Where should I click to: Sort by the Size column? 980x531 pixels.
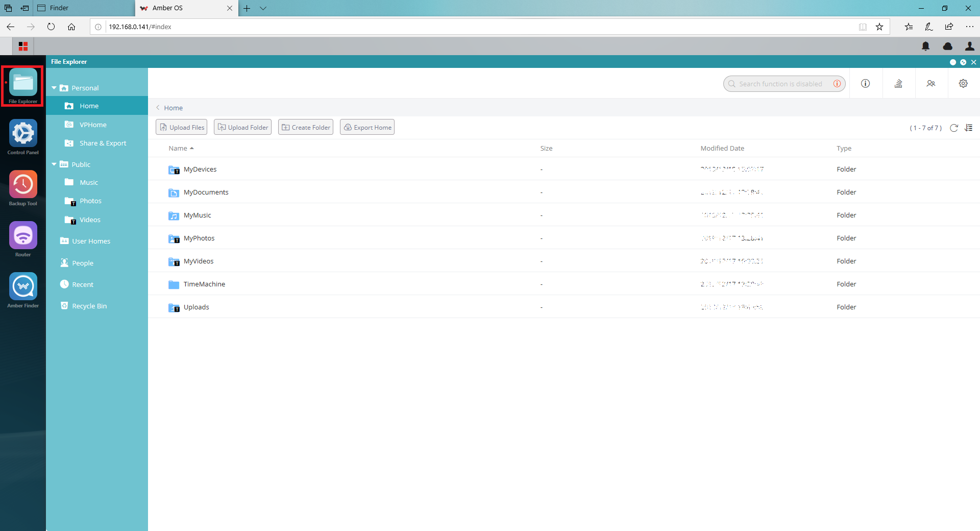[546, 148]
